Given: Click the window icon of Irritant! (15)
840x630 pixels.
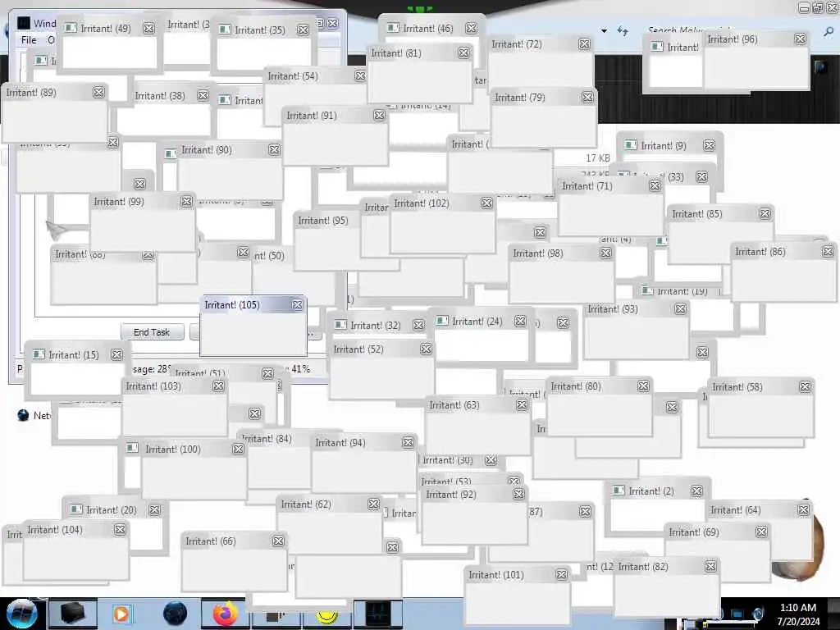Looking at the screenshot, I should click(x=39, y=354).
